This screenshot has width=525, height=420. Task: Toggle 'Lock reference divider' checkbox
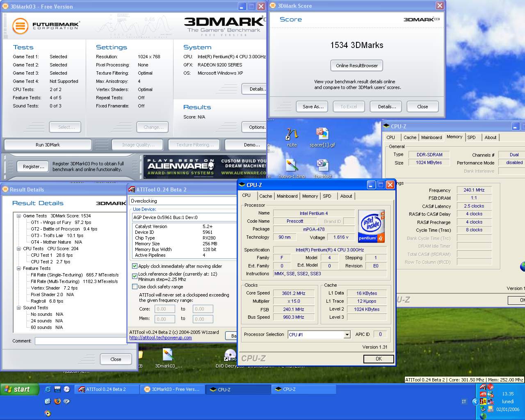click(135, 276)
